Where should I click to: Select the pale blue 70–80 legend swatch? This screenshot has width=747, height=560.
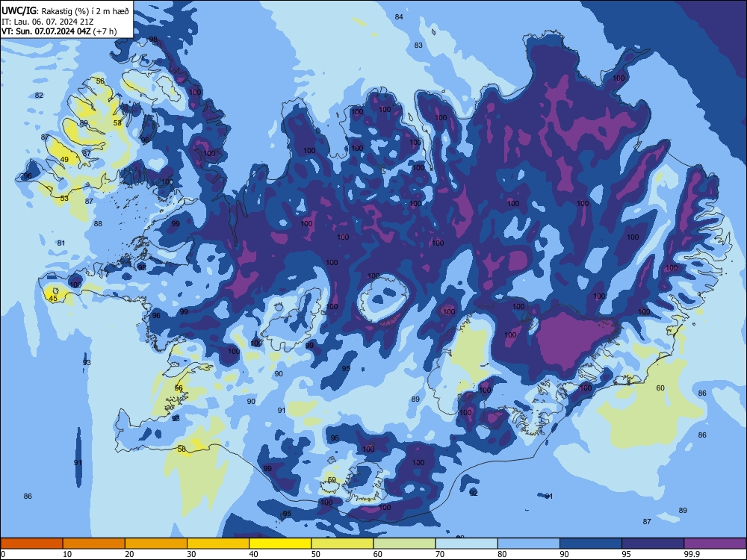466,544
